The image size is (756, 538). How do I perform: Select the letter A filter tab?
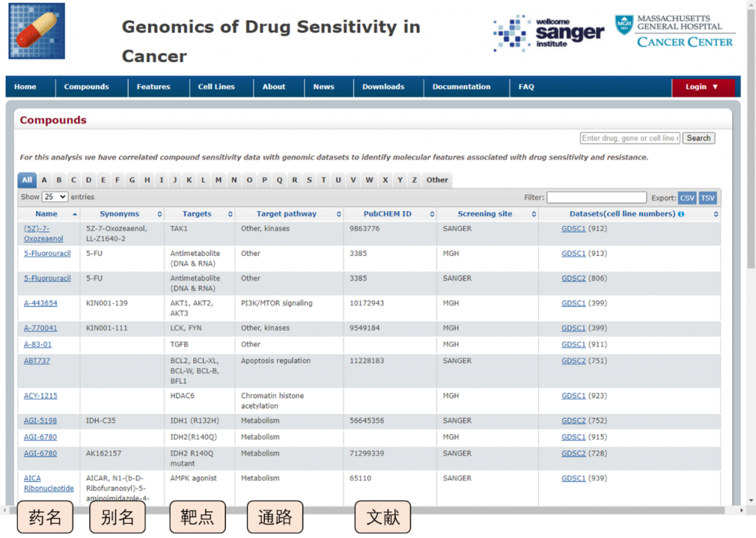coord(44,180)
